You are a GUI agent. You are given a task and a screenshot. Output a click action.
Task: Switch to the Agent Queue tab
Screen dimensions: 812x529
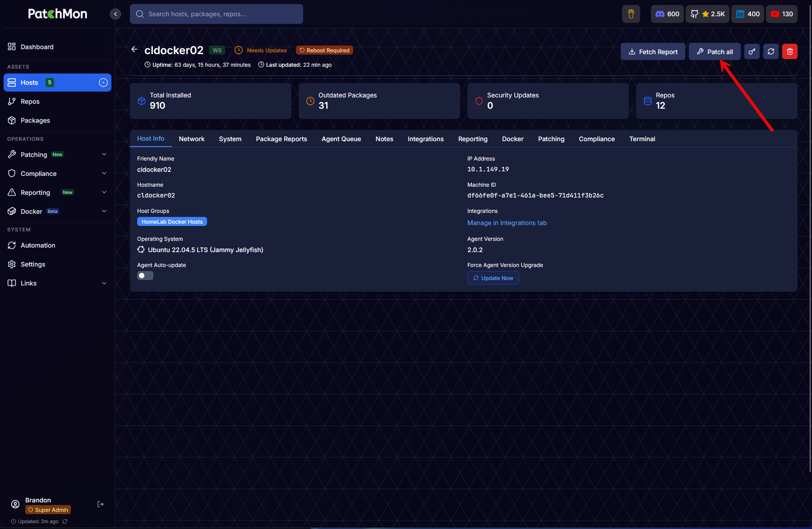[341, 139]
